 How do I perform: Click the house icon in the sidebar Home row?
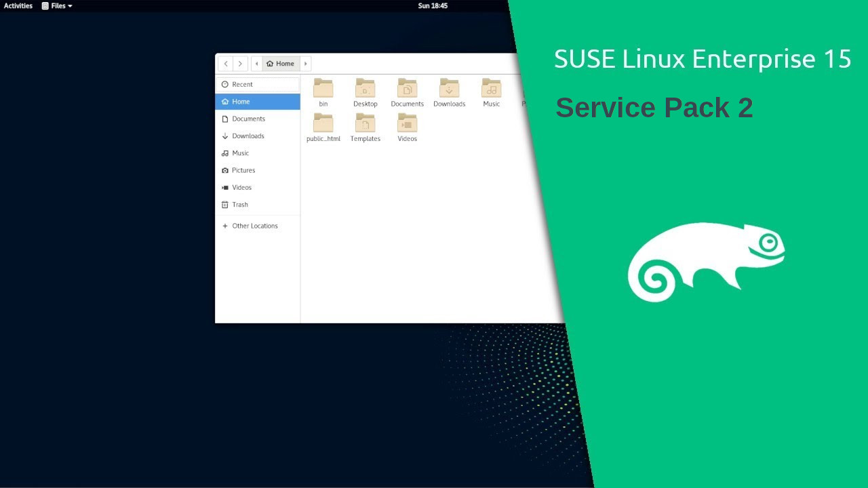(225, 102)
